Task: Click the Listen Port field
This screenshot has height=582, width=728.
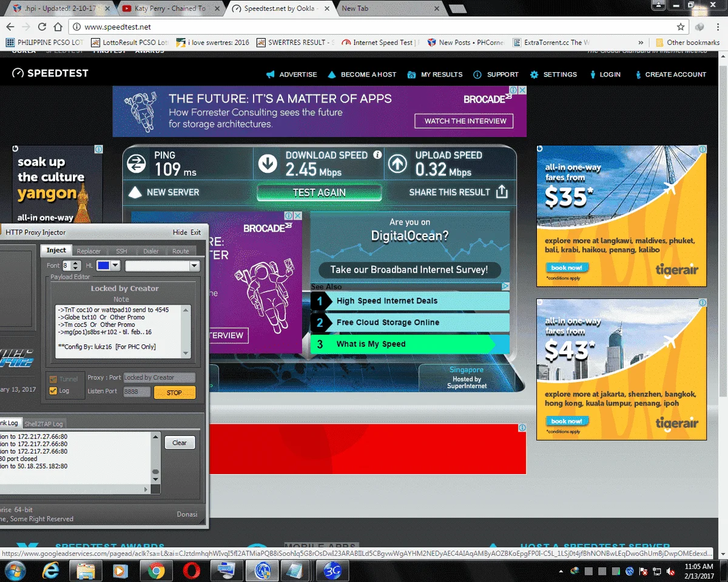Action: click(x=136, y=392)
